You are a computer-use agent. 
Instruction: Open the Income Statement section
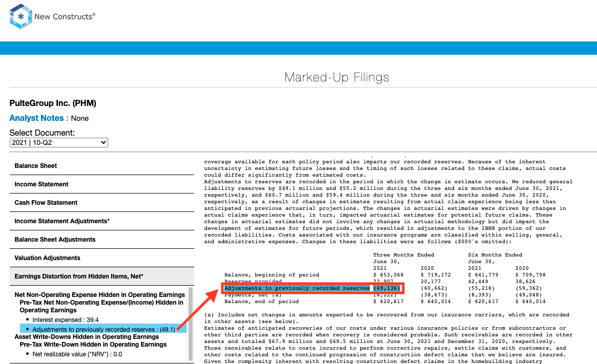[x=101, y=184]
